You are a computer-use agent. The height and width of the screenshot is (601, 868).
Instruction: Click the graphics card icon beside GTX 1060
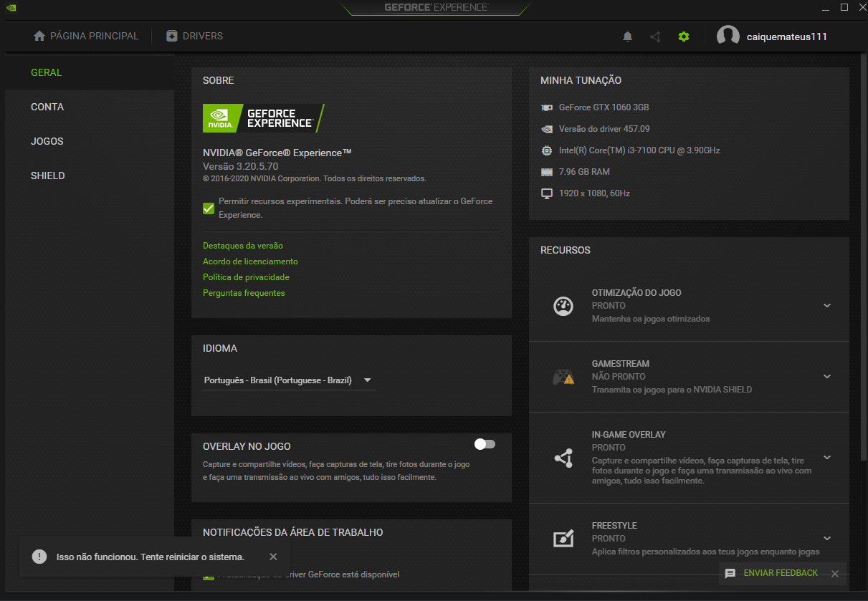[x=547, y=107]
